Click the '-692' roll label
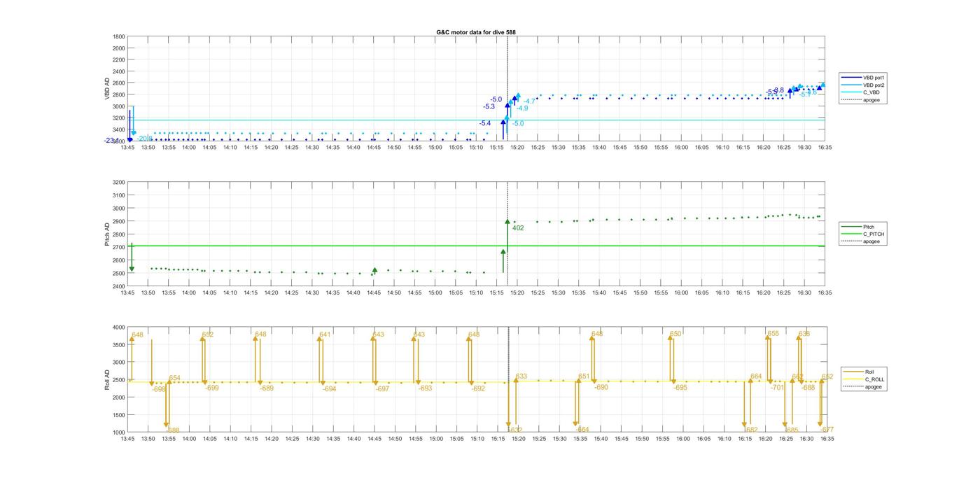The width and height of the screenshot is (980, 485). pyautogui.click(x=478, y=389)
